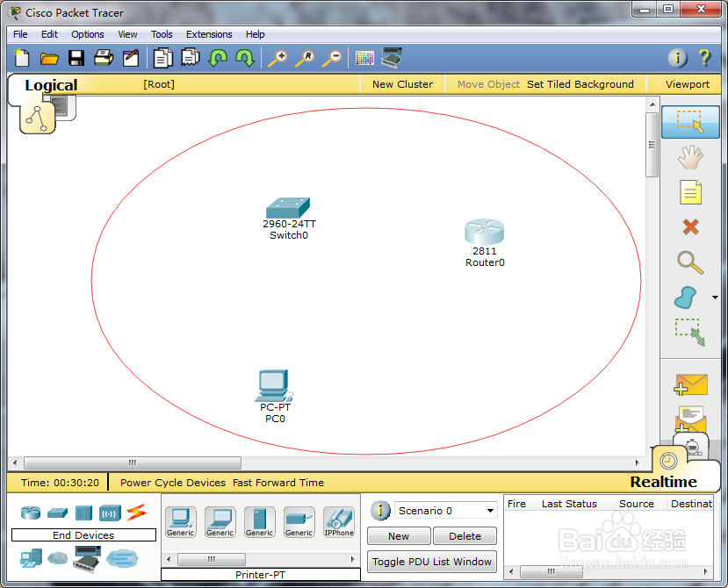
Task: Open the File menu
Action: (x=20, y=34)
